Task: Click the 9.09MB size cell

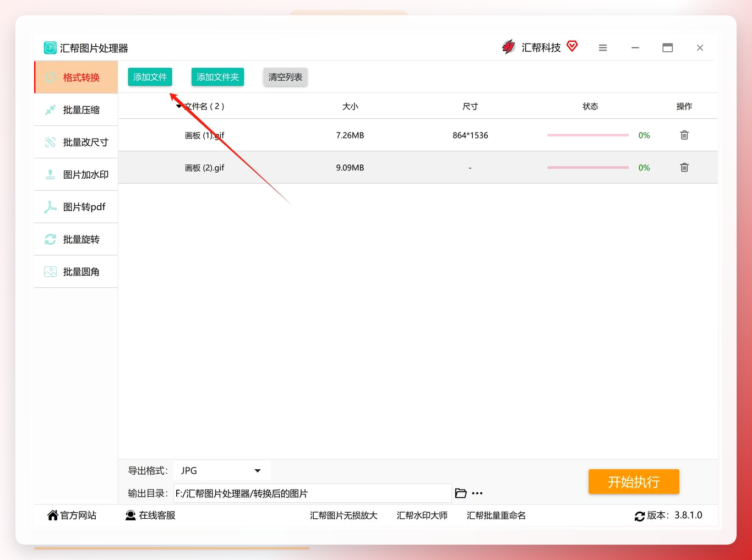Action: [x=350, y=168]
